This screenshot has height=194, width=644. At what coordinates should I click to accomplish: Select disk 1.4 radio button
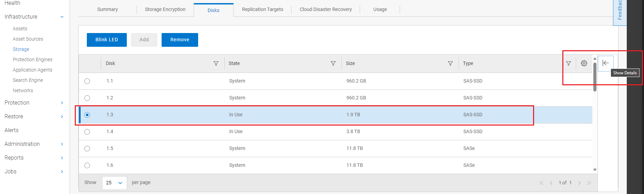87,132
